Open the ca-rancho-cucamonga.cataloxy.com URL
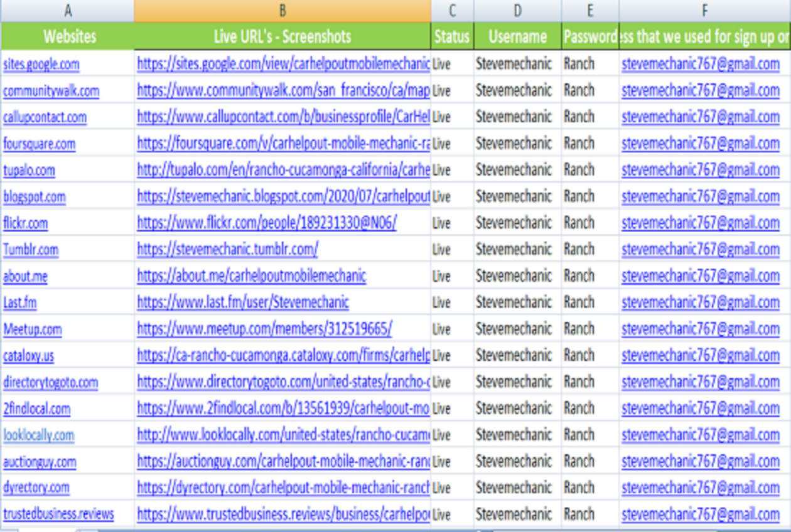Viewport: 791px width, 532px height. tap(284, 356)
